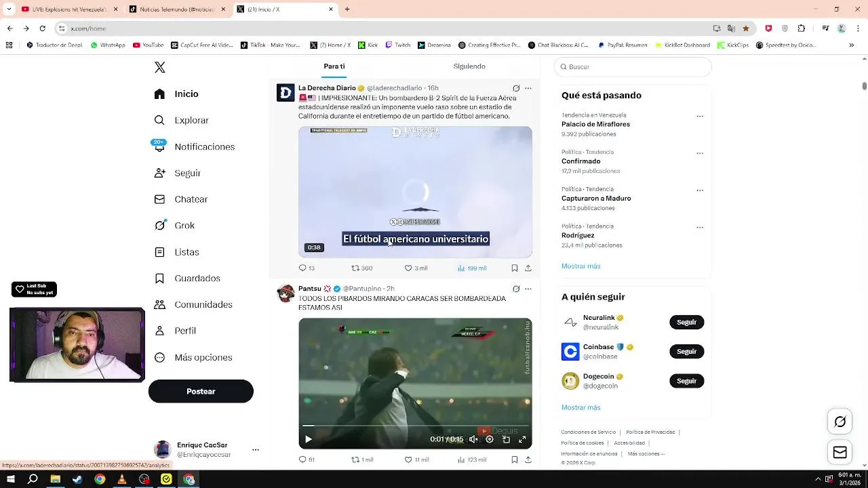The image size is (868, 488).
Task: Open Pantsu video settings gear
Action: tap(490, 439)
